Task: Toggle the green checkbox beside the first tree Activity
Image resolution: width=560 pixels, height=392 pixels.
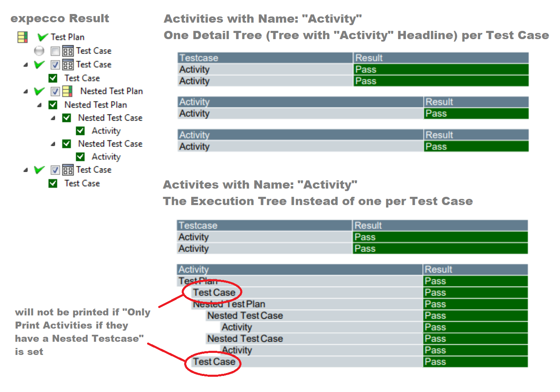Action: [x=80, y=131]
